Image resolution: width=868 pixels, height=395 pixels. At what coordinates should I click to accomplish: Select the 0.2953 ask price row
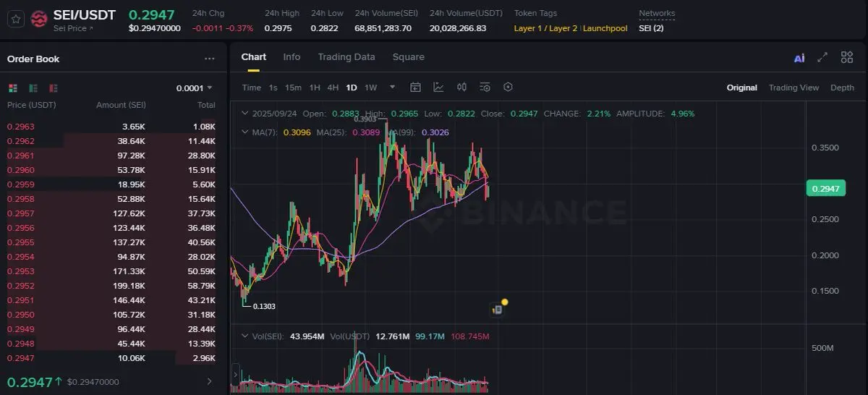pos(111,271)
